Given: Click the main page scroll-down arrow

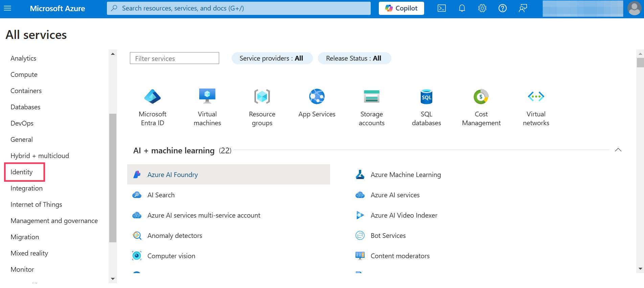Looking at the screenshot, I should pyautogui.click(x=640, y=269).
